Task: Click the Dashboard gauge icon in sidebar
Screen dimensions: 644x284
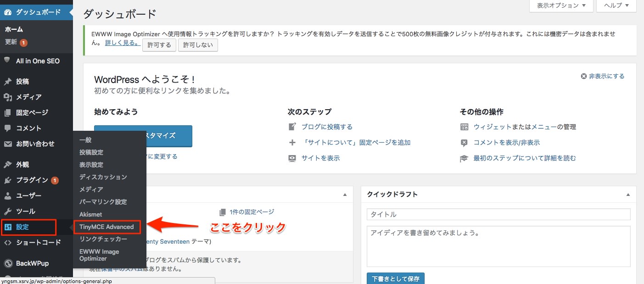Action: point(7,12)
